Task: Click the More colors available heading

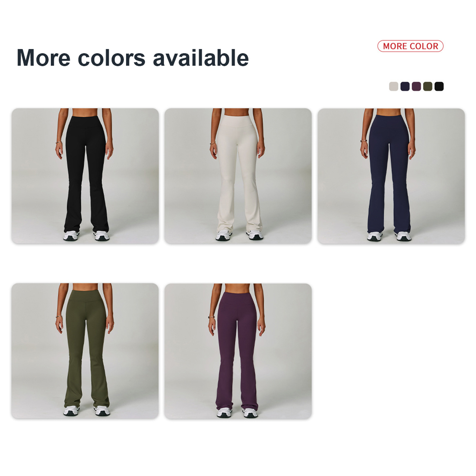Action: click(133, 58)
